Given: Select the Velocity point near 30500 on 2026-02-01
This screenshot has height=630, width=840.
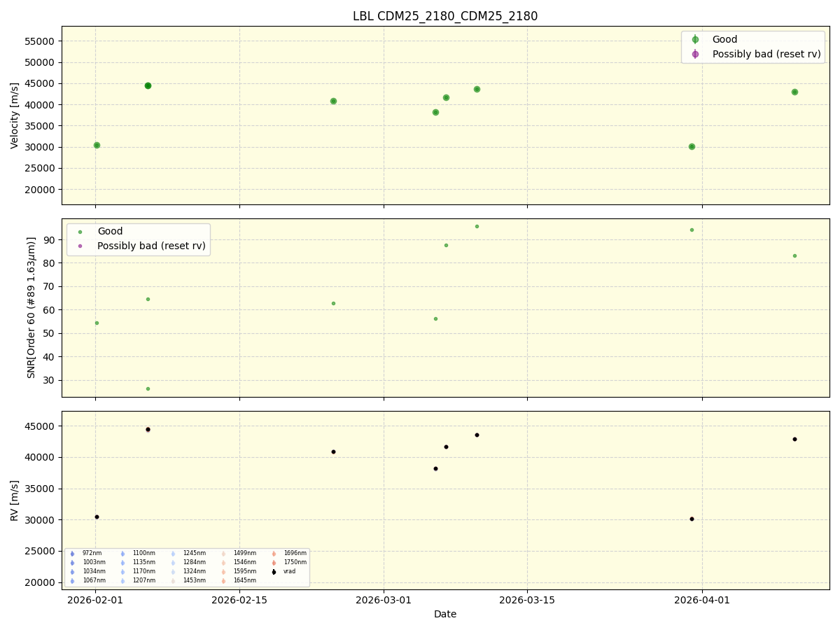Looking at the screenshot, I should pos(97,145).
